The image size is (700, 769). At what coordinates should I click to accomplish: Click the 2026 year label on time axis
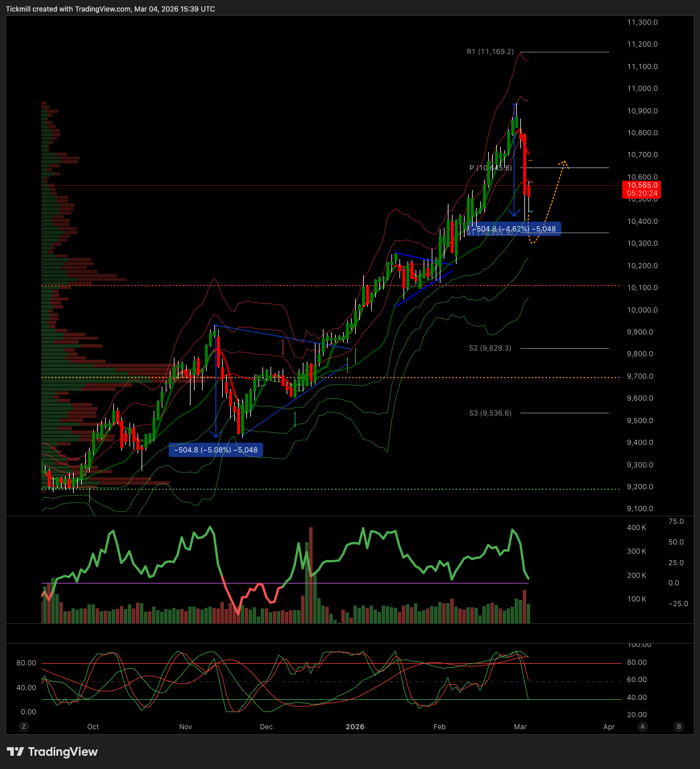[355, 727]
